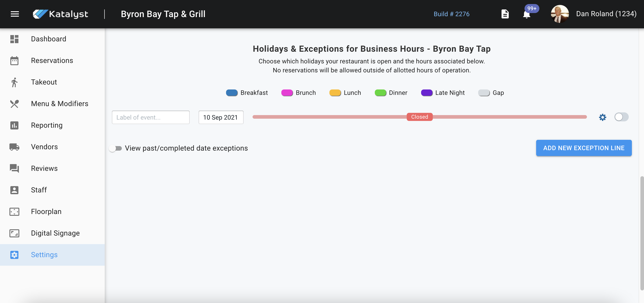Screen dimensions: 644x303
Task: Click the notifications bell icon
Action: click(x=526, y=14)
